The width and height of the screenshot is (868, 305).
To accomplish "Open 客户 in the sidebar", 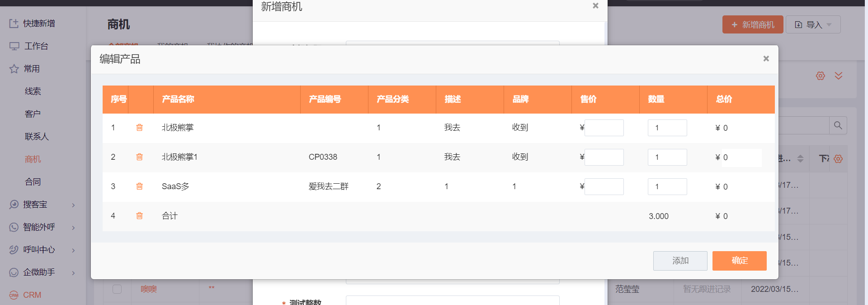I will click(x=33, y=114).
